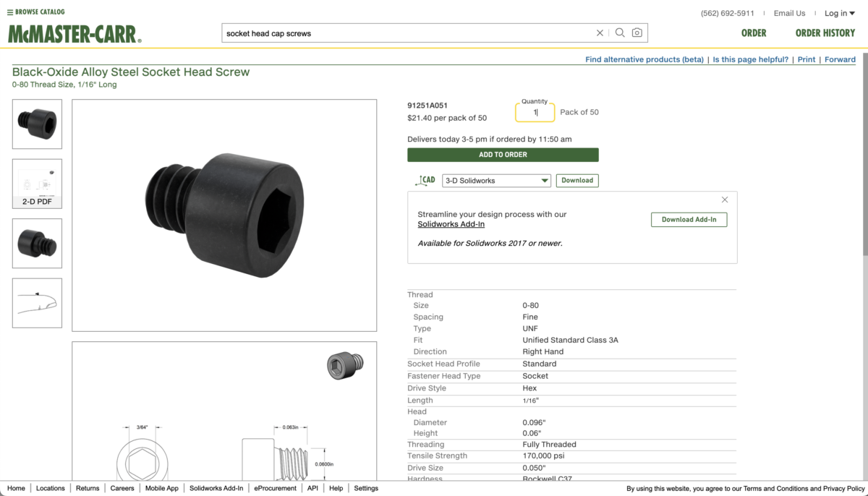The image size is (868, 496).
Task: Open Find alternative products (beta) link
Action: click(644, 59)
